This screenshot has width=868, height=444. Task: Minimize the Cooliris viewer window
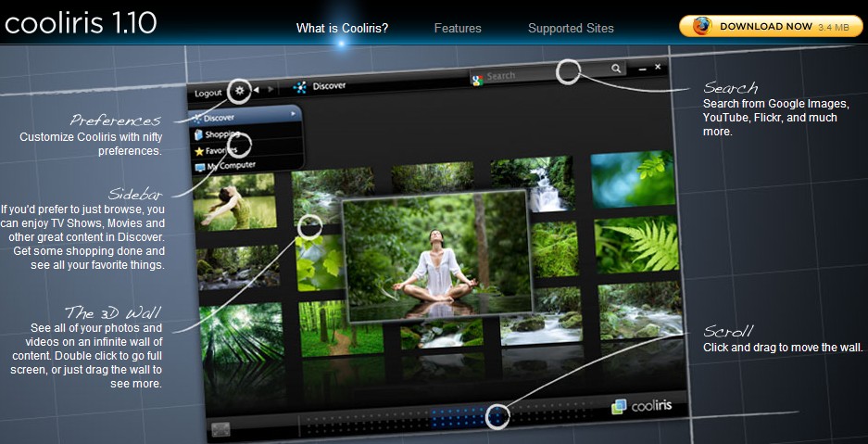(643, 70)
